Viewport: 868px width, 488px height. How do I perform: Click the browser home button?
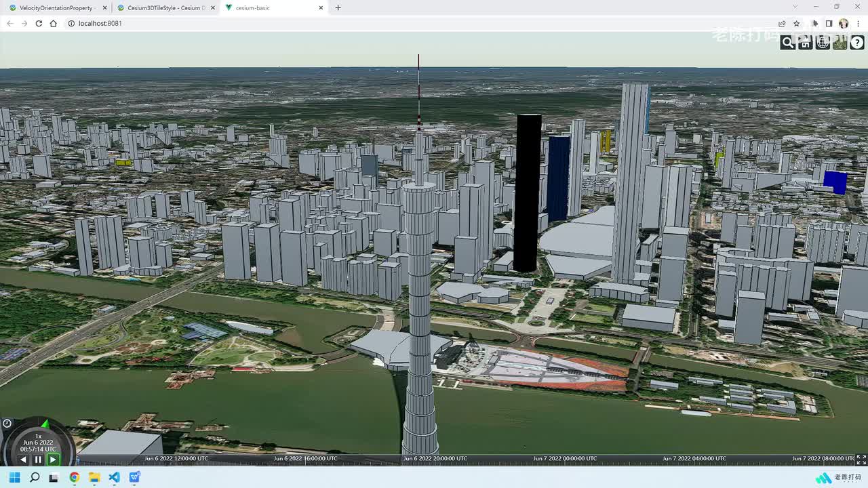[x=54, y=23]
